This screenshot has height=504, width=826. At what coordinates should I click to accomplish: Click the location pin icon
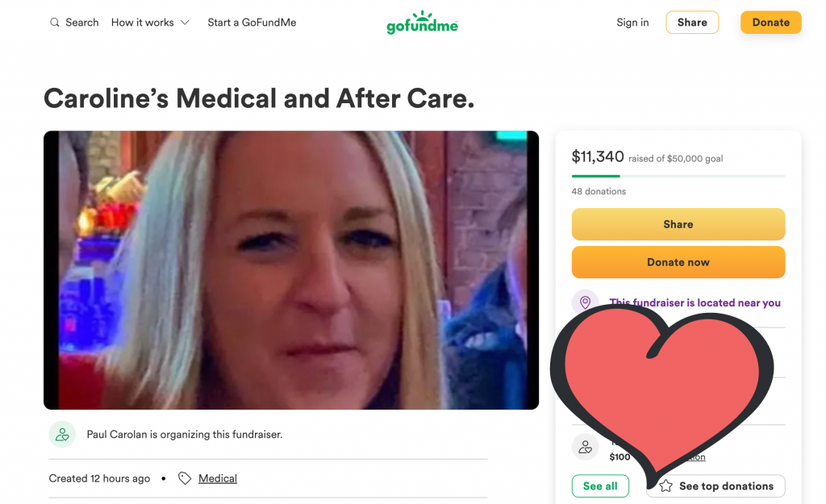pyautogui.click(x=585, y=302)
